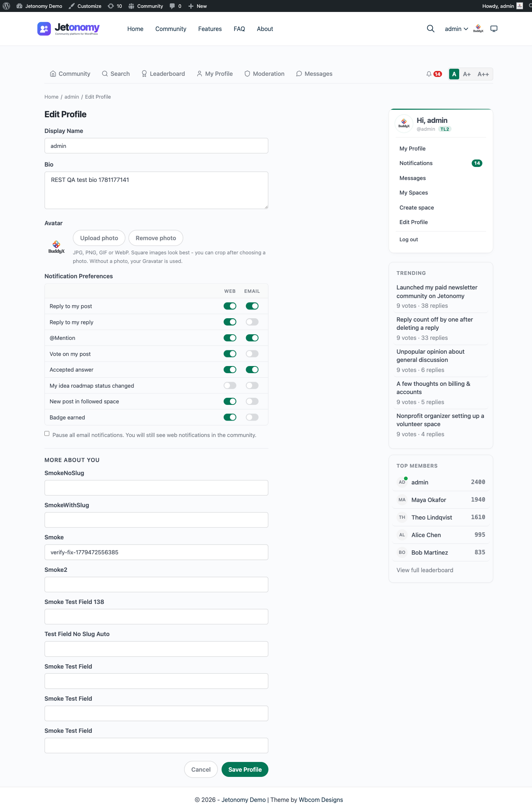532x812 pixels.
Task: Enable email for Vote on my post
Action: coord(252,354)
